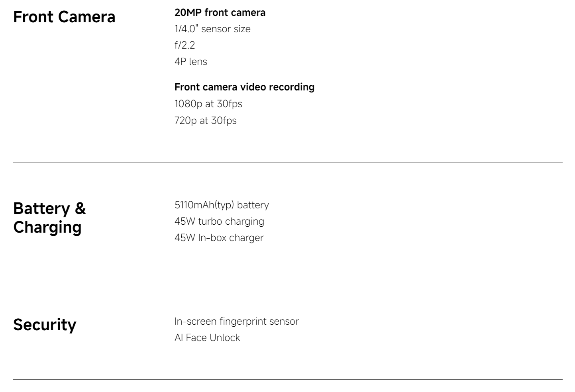
Task: Click the Battery & Charging section heading
Action: 49,218
